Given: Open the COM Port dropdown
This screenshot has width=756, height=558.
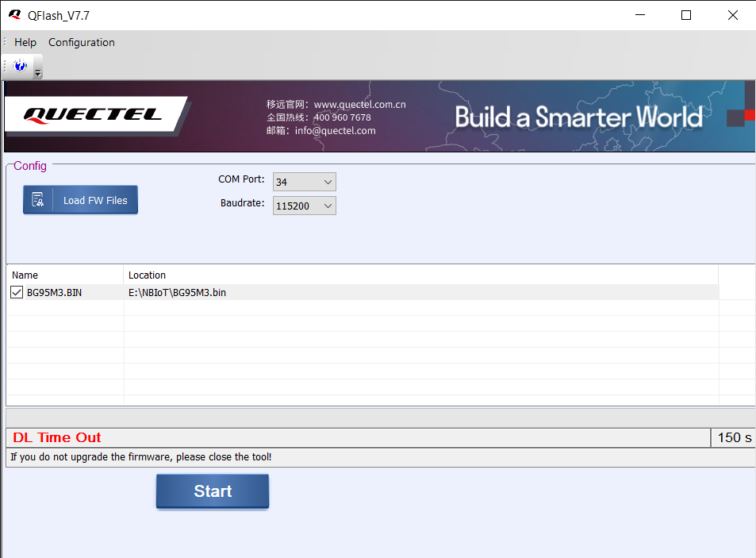Looking at the screenshot, I should point(304,183).
